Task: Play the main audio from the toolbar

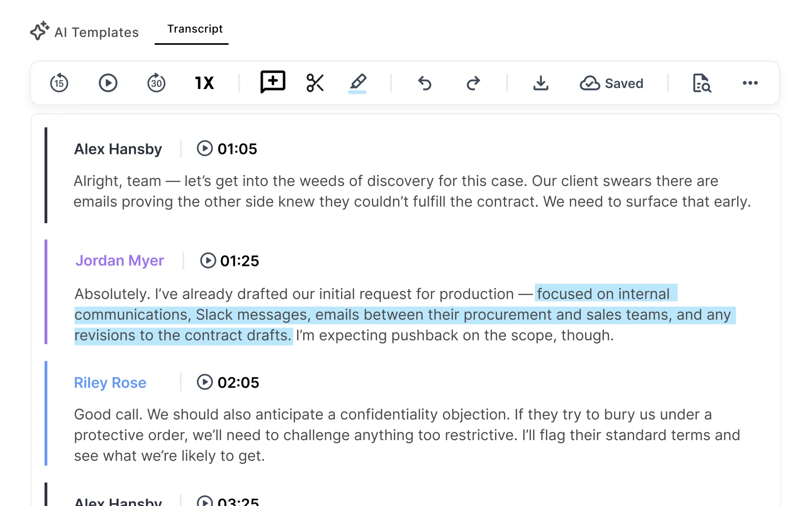Action: click(107, 83)
